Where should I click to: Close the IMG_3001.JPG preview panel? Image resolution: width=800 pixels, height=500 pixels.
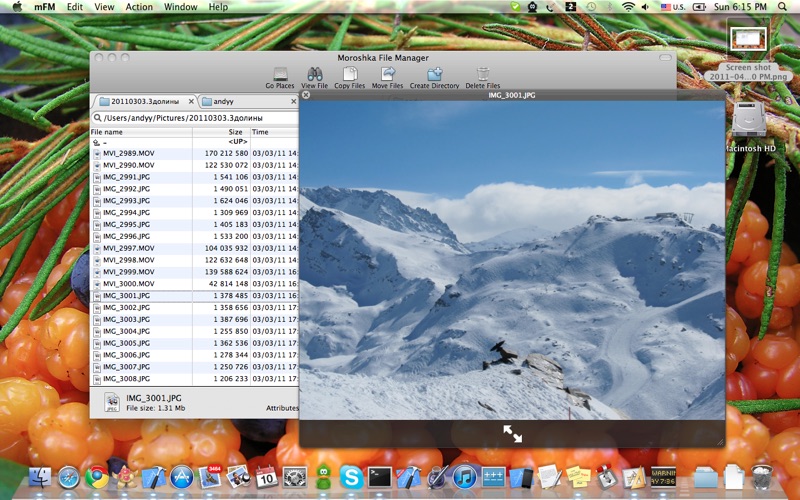[x=306, y=95]
